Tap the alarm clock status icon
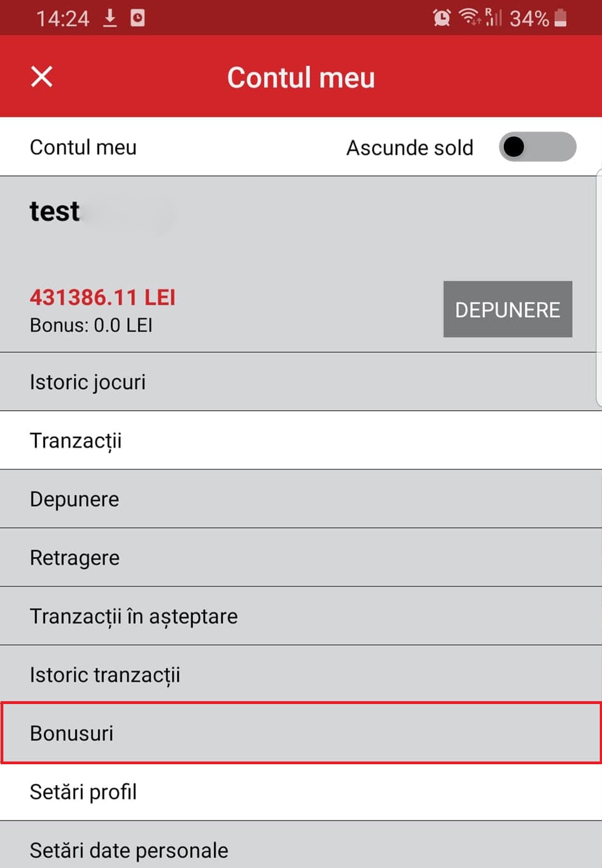The image size is (602, 868). [441, 18]
